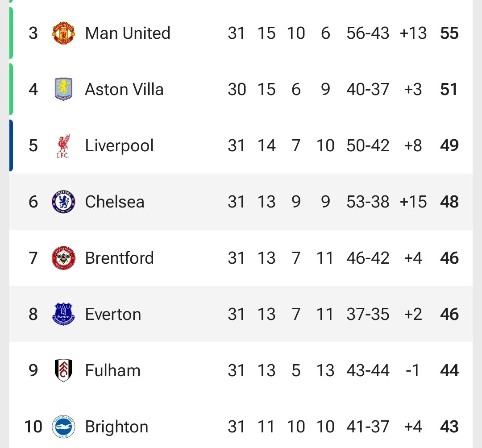Click the Brighton team name
The width and height of the screenshot is (482, 448).
pyautogui.click(x=116, y=427)
